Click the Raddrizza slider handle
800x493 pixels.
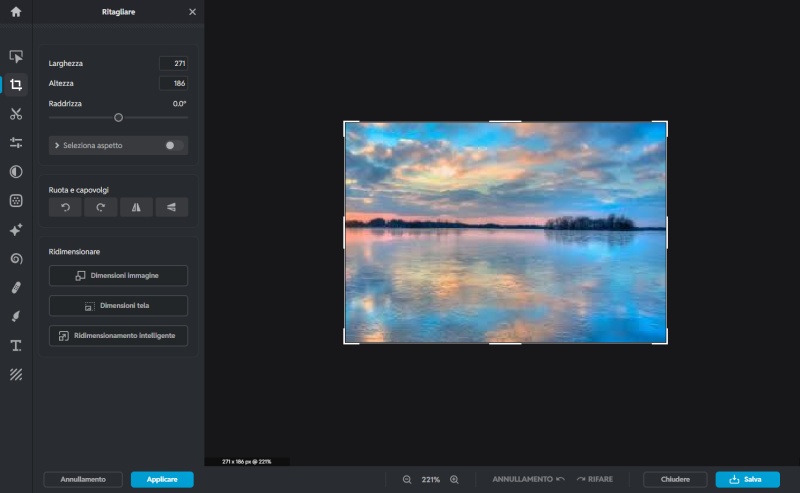coord(118,117)
